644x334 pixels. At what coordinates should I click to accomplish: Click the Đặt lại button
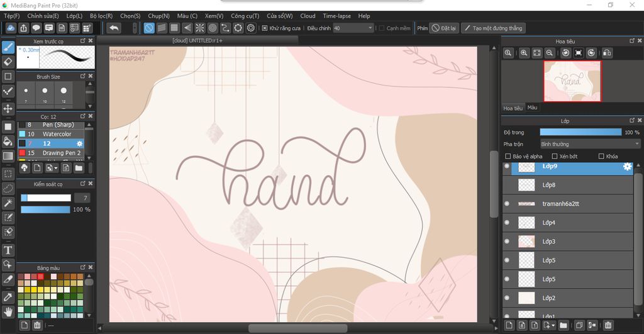(x=444, y=28)
